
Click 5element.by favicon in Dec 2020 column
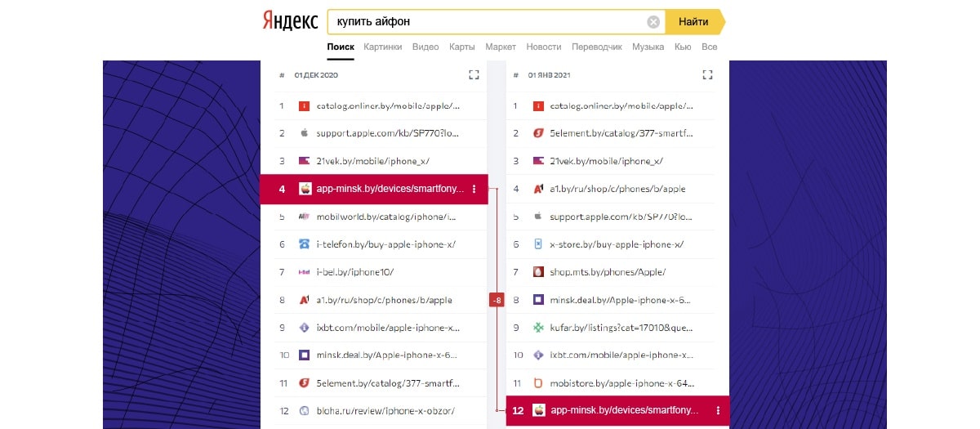coord(304,383)
